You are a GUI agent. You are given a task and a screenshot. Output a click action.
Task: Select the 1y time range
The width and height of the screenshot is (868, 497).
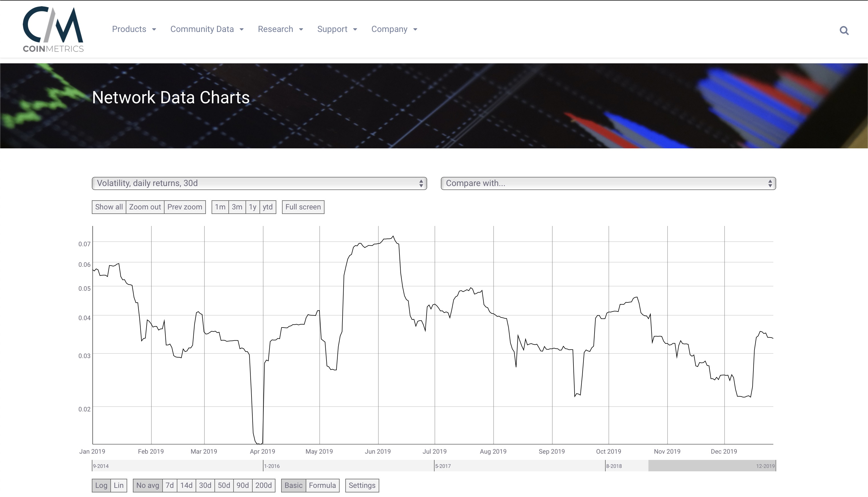(x=252, y=207)
